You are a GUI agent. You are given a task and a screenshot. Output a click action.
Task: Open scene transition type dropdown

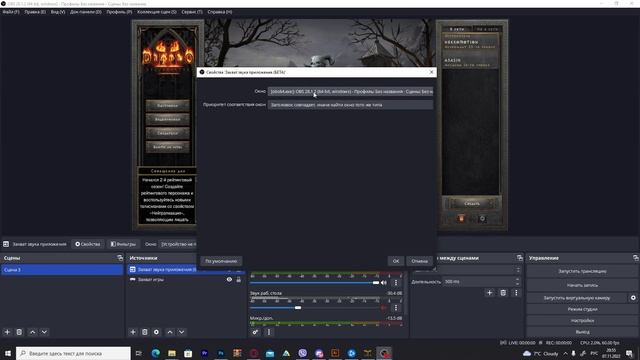467,270
